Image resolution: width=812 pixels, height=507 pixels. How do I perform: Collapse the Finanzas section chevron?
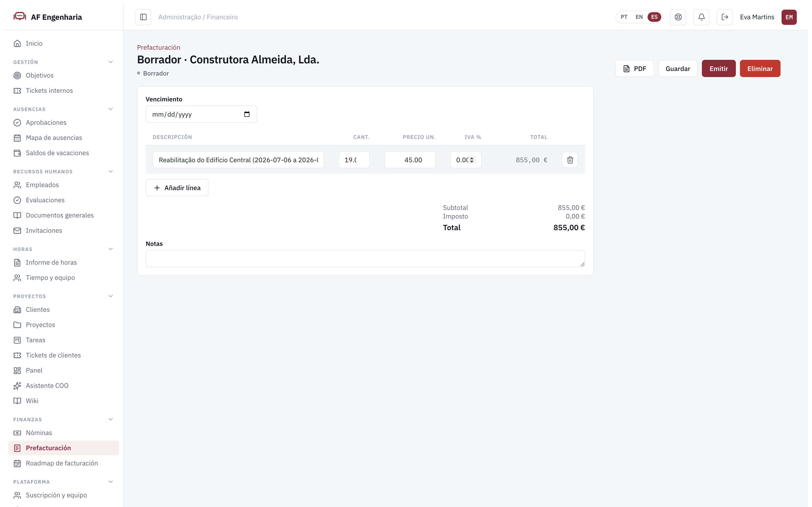coord(111,420)
